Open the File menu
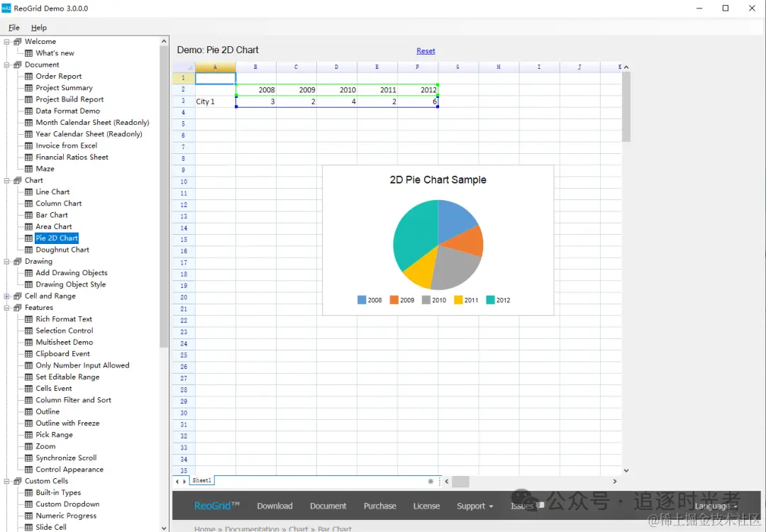 14,28
